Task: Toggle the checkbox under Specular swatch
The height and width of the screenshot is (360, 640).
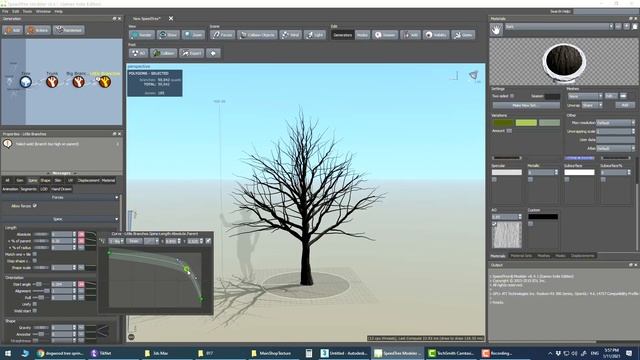Action: coord(494,179)
